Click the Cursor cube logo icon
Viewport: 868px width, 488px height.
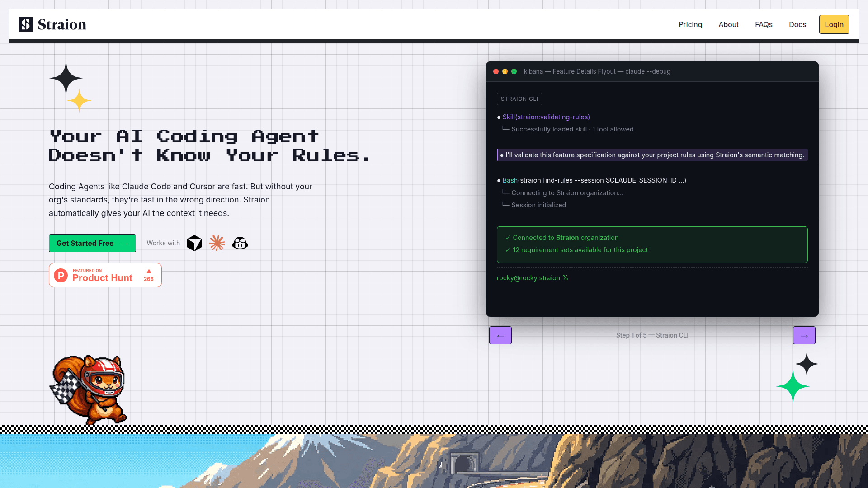click(x=194, y=243)
